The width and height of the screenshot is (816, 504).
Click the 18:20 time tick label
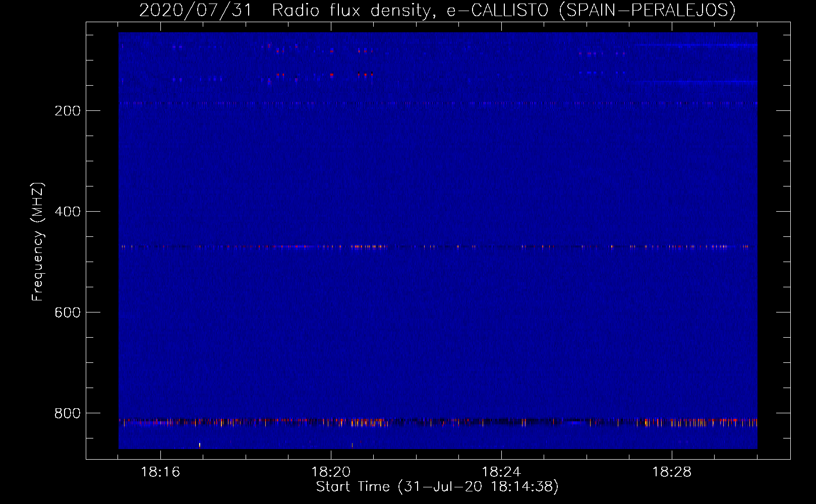331,472
